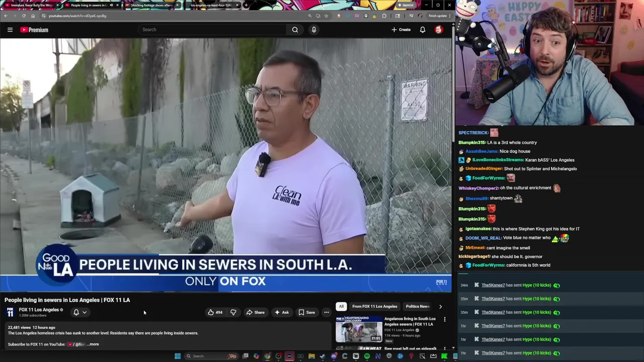The width and height of the screenshot is (644, 362).
Task: Select the 'Politics News' filter chip
Action: click(418, 306)
